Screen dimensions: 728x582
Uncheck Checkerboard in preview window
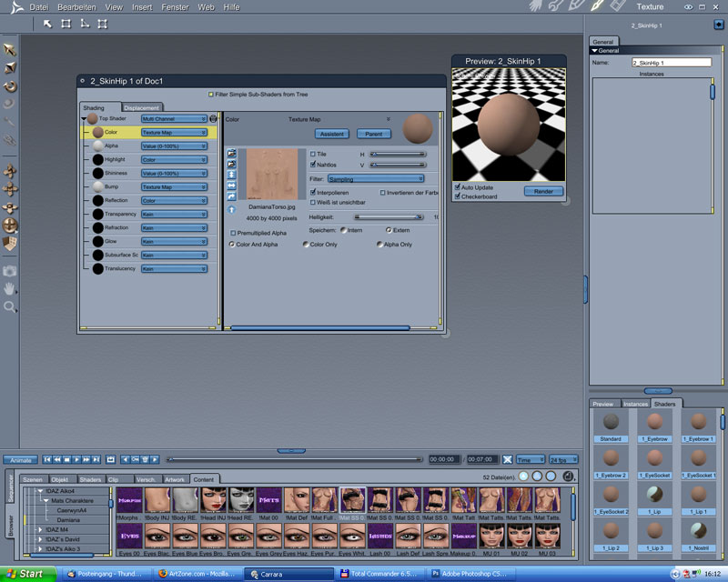[458, 196]
